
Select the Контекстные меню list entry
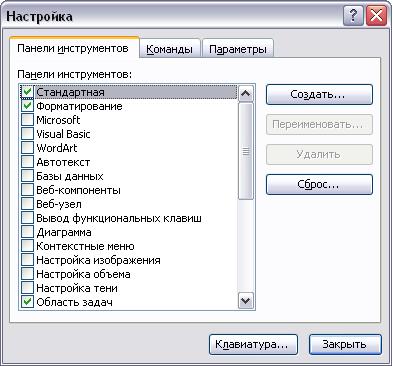click(x=85, y=246)
